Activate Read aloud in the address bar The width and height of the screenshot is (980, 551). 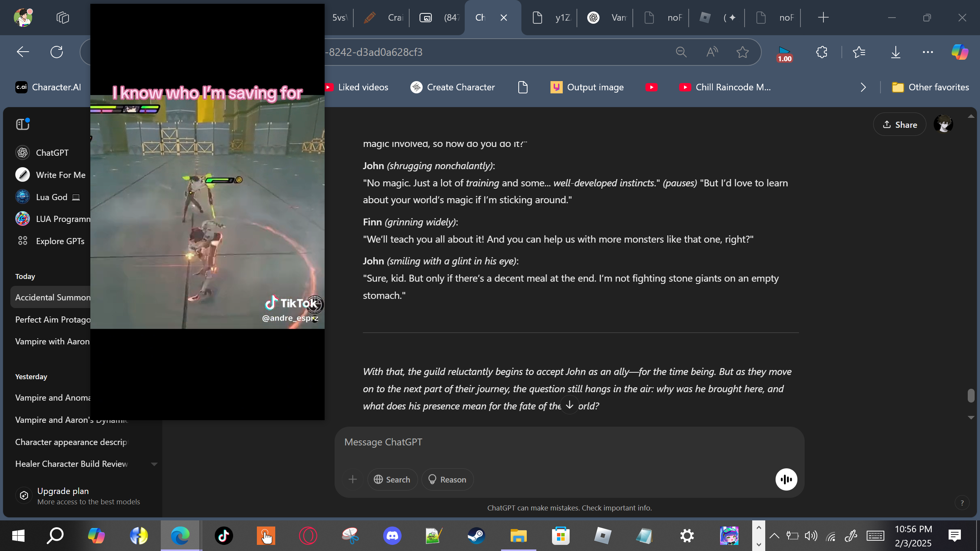pos(712,52)
